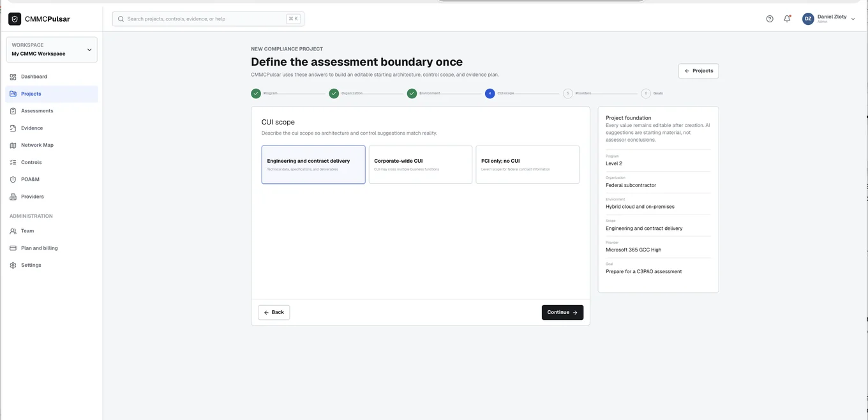Screen dimensions: 868x420
Task: Navigate to Network Map
Action: click(x=52, y=146)
